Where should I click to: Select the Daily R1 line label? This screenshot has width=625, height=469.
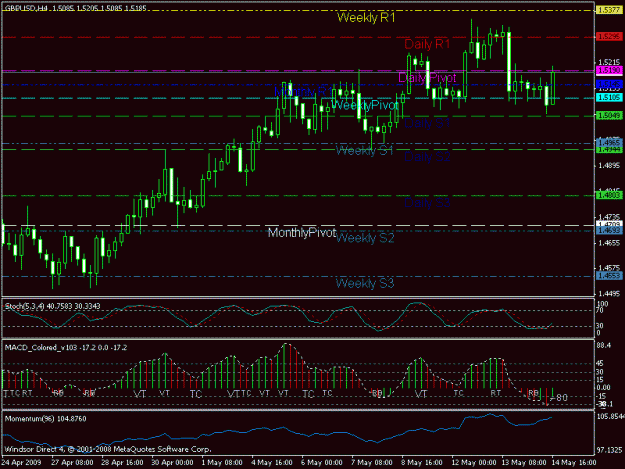(427, 44)
